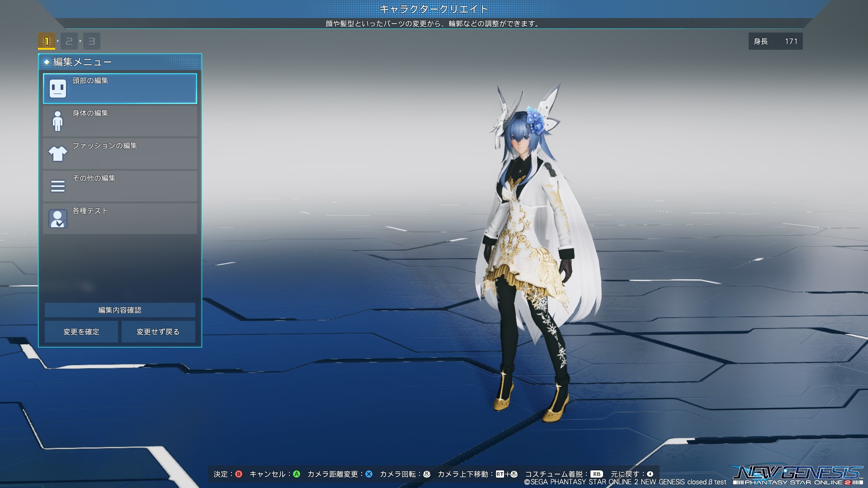
Task: Open the その他の編集 menu entry
Action: pyautogui.click(x=120, y=186)
